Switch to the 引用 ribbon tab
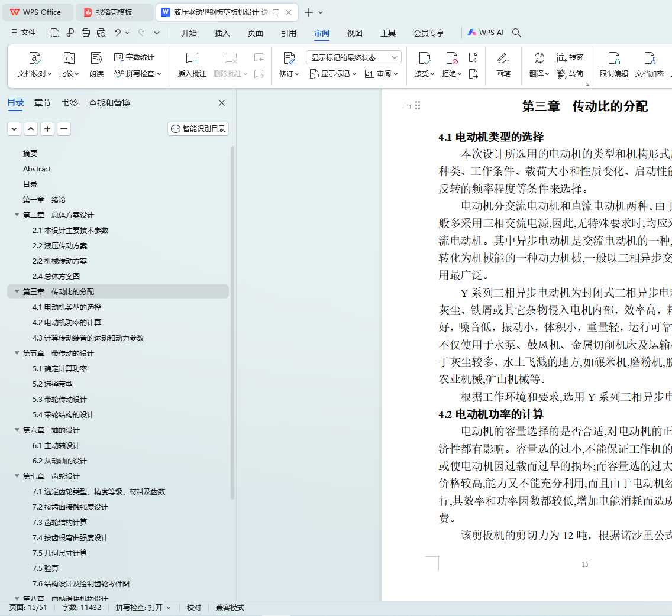The height and width of the screenshot is (616, 672). tap(289, 33)
